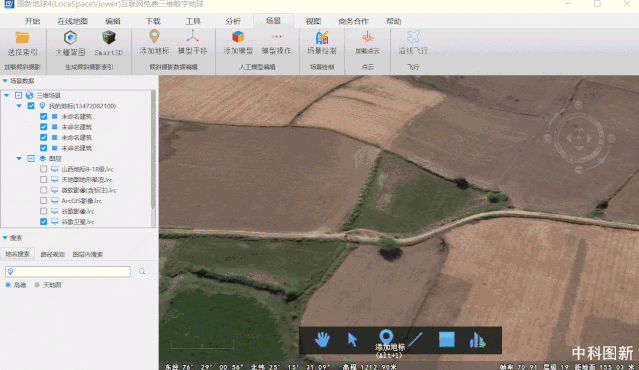Click the app logo in the title bar
Screen dimensions: 639x370
point(8,4)
